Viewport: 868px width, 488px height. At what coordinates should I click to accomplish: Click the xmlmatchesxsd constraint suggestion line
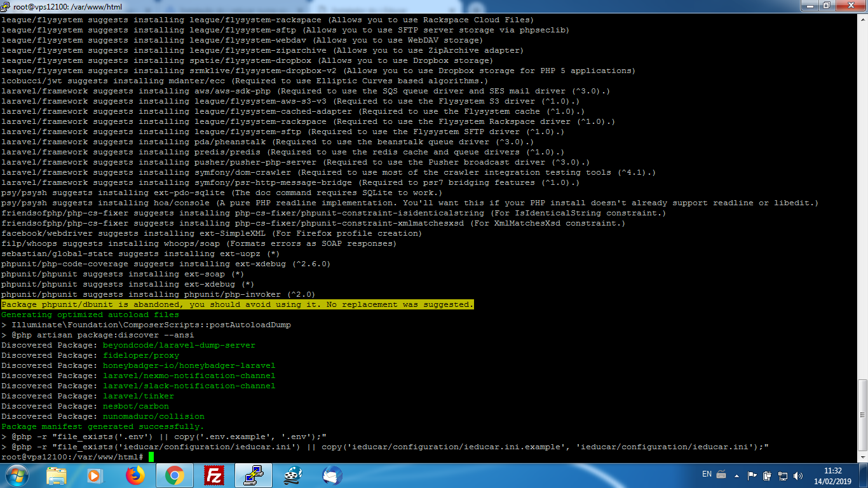click(x=314, y=223)
